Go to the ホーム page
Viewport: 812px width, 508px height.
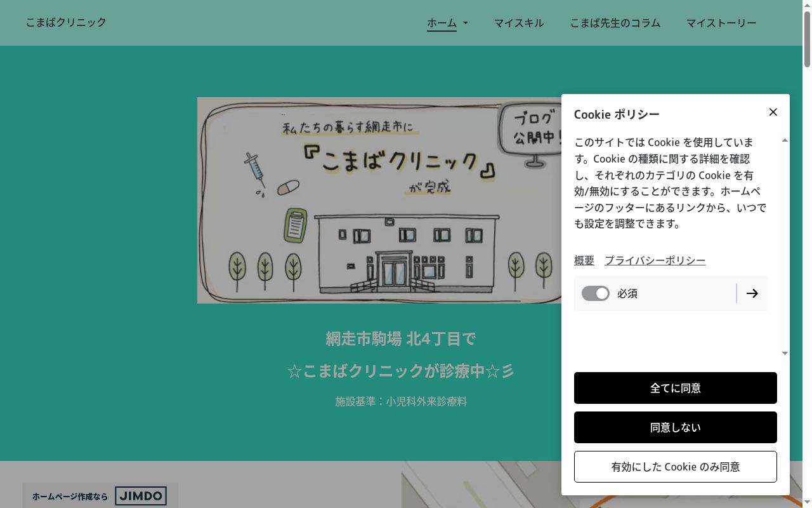[x=442, y=23]
